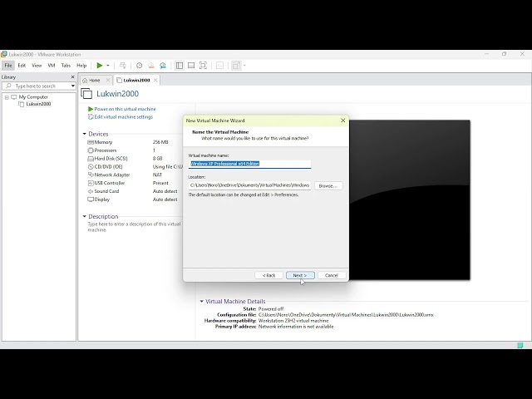Click Power on this virtual machine link
The width and height of the screenshot is (532, 399).
point(125,109)
